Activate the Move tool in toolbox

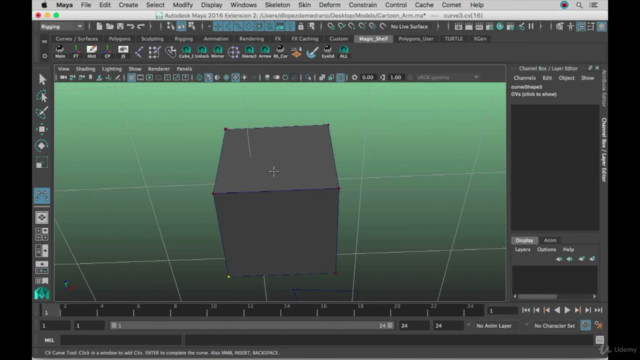point(42,129)
